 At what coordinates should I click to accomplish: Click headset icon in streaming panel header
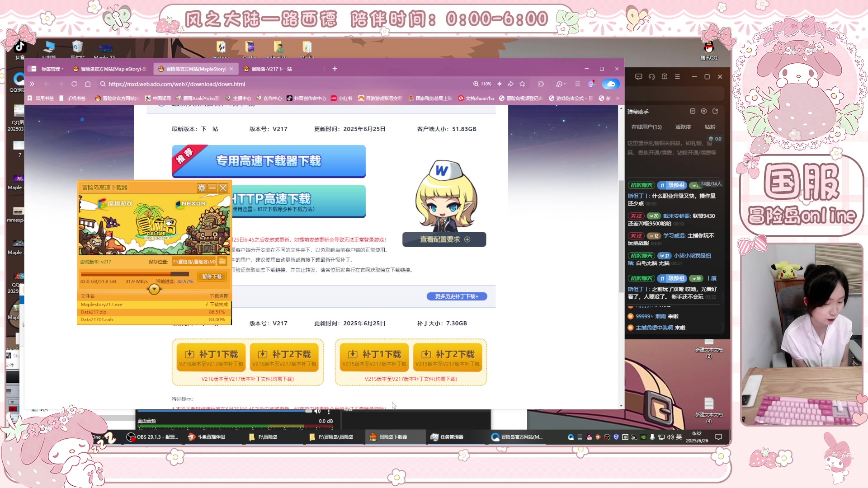click(651, 77)
